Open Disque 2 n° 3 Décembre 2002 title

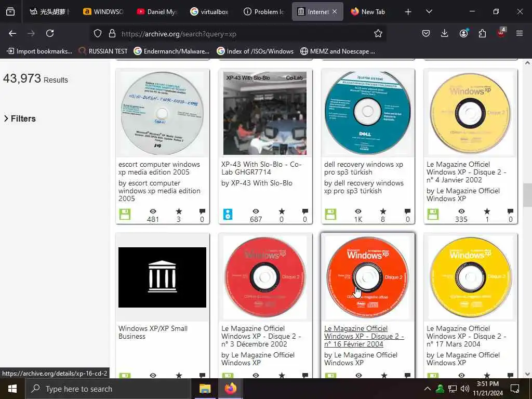tap(261, 336)
